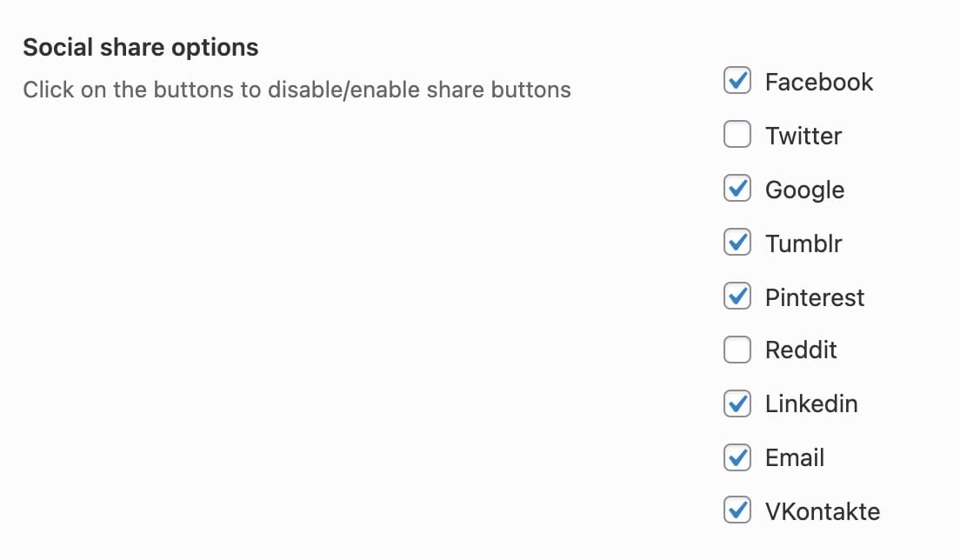Click the Email option label
The image size is (960, 560).
795,457
